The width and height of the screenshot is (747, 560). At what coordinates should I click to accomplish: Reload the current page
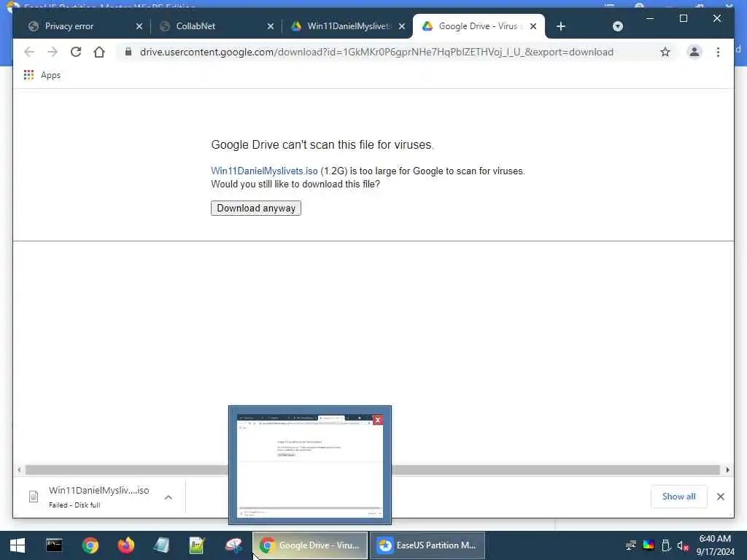(76, 52)
